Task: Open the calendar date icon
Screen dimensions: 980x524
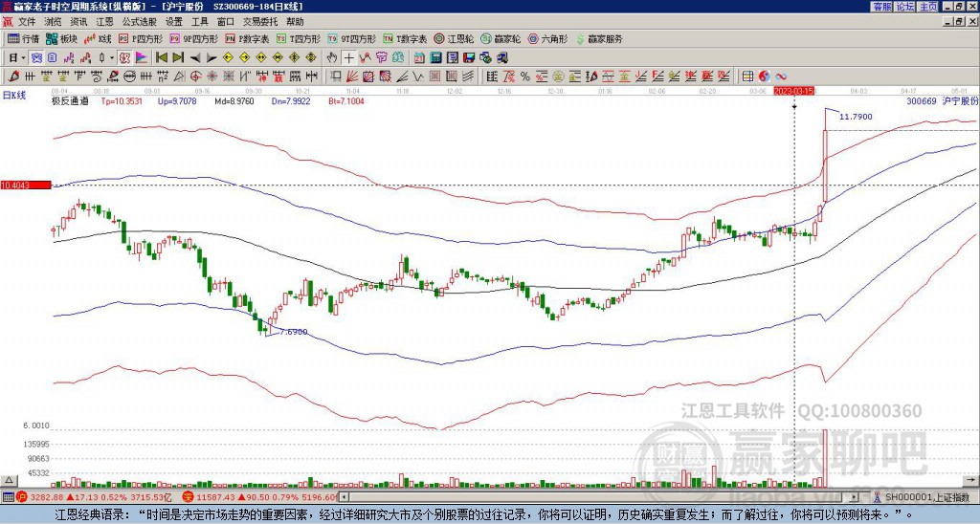Action: pyautogui.click(x=419, y=58)
